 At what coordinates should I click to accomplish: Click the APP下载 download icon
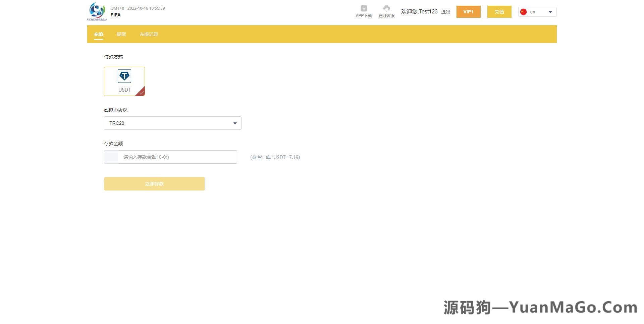pos(363,9)
